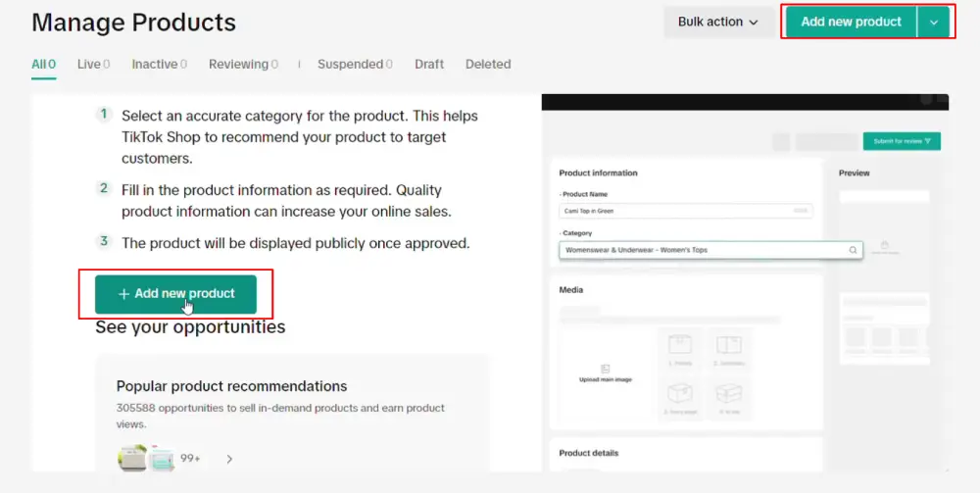Select the All tab

point(44,65)
